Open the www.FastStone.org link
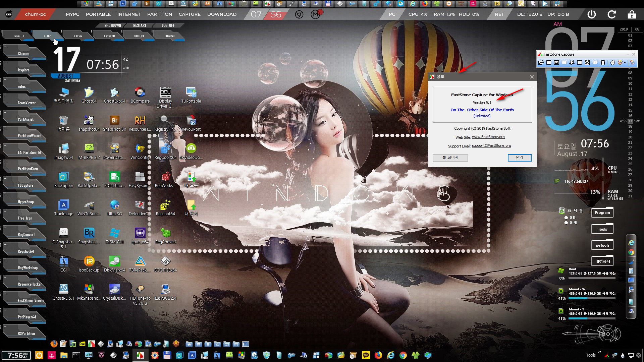This screenshot has height=362, width=644. tap(488, 137)
